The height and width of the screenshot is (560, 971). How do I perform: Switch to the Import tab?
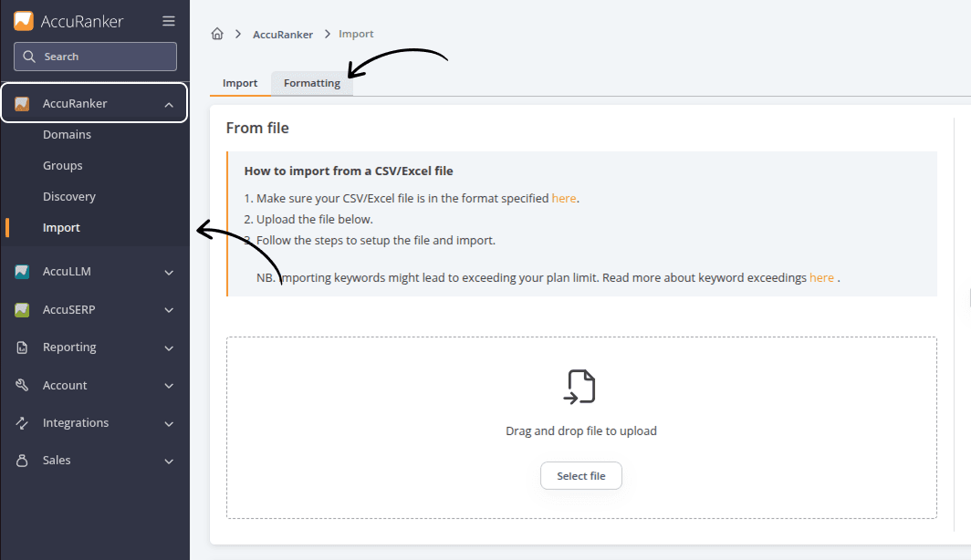(x=240, y=83)
